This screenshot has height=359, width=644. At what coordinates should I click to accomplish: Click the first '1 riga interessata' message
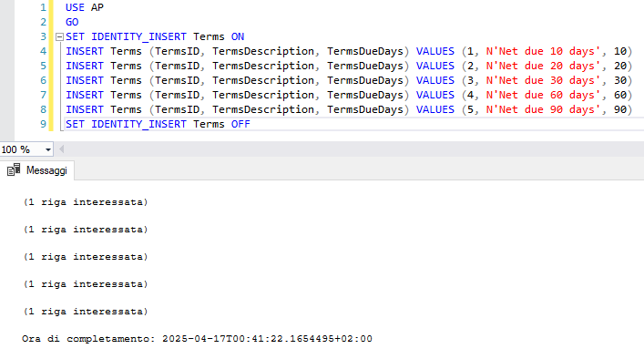click(86, 202)
